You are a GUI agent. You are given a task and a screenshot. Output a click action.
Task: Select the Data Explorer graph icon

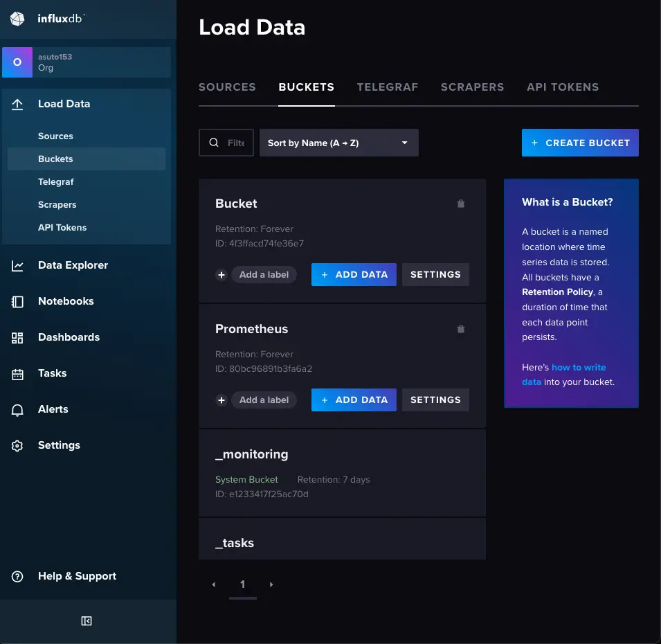(17, 265)
